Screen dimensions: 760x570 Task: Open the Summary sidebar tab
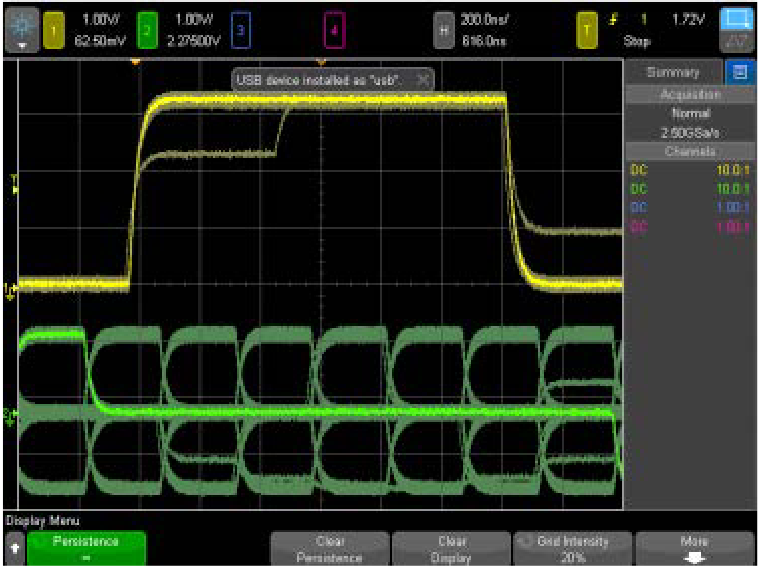coord(672,72)
